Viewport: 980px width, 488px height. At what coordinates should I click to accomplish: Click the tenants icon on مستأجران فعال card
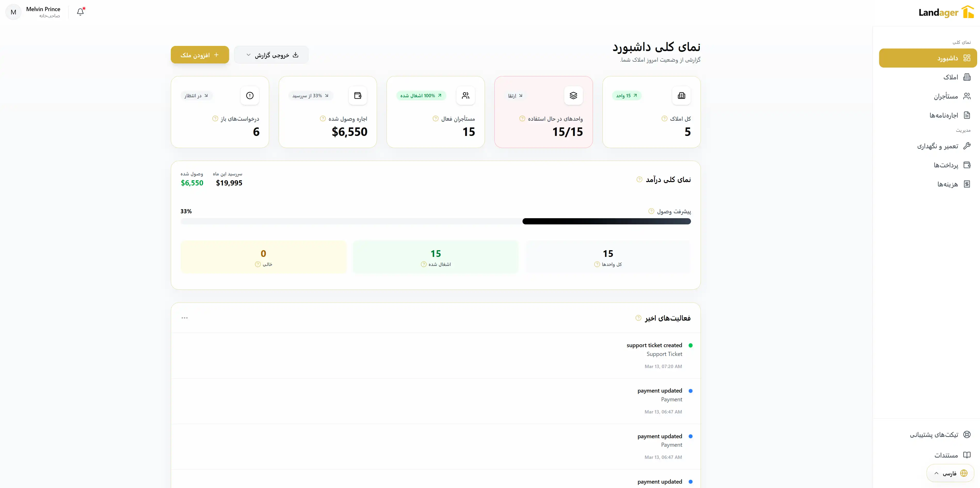click(x=465, y=95)
